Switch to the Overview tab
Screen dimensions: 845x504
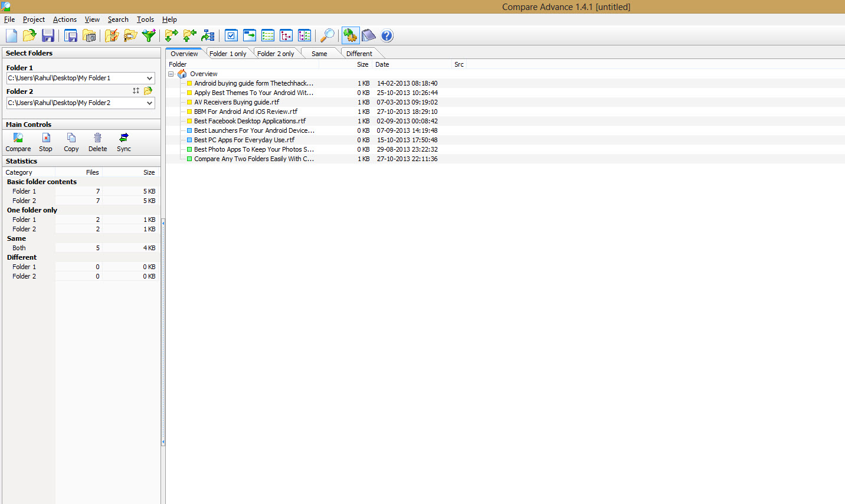184,54
